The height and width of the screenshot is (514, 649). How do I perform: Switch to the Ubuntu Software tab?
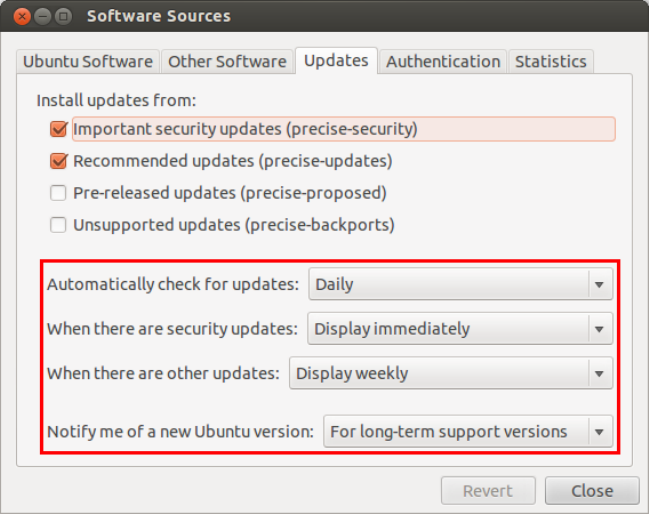(88, 61)
